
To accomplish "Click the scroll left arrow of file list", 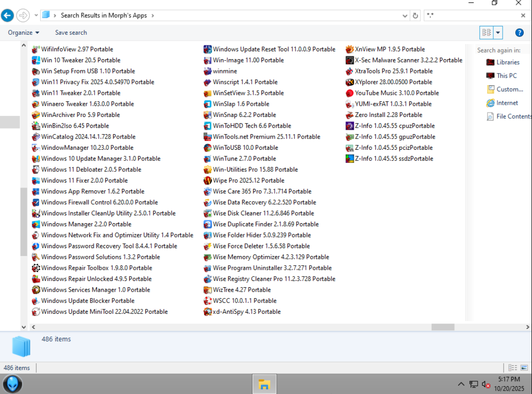I will click(33, 327).
